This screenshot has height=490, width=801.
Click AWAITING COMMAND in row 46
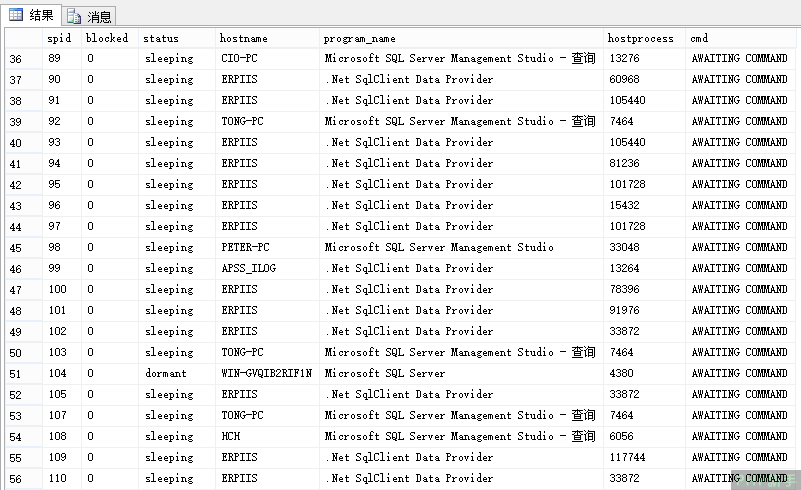click(739, 268)
